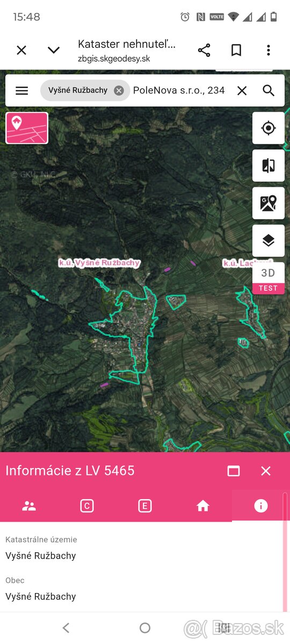Expand the browser tab chevron dropdown
The image size is (290, 644).
(54, 50)
